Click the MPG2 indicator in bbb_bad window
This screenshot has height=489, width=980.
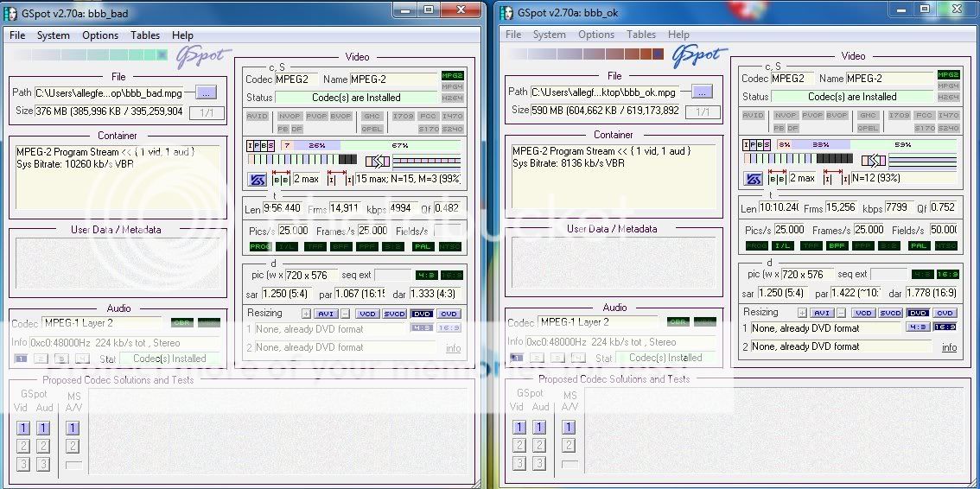452,76
